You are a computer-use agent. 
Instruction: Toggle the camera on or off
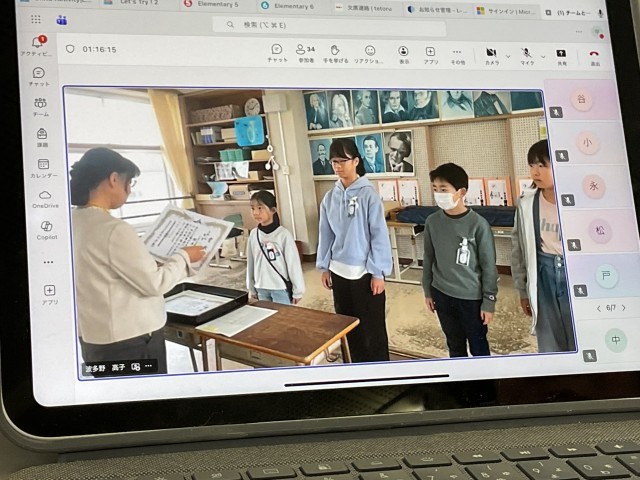(x=491, y=55)
